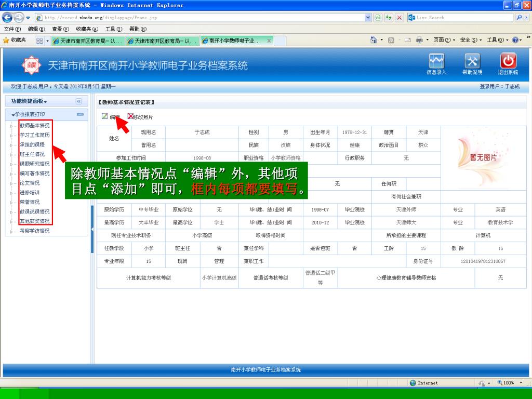
Task: Click the RSS feeds icon
Action: (391, 40)
